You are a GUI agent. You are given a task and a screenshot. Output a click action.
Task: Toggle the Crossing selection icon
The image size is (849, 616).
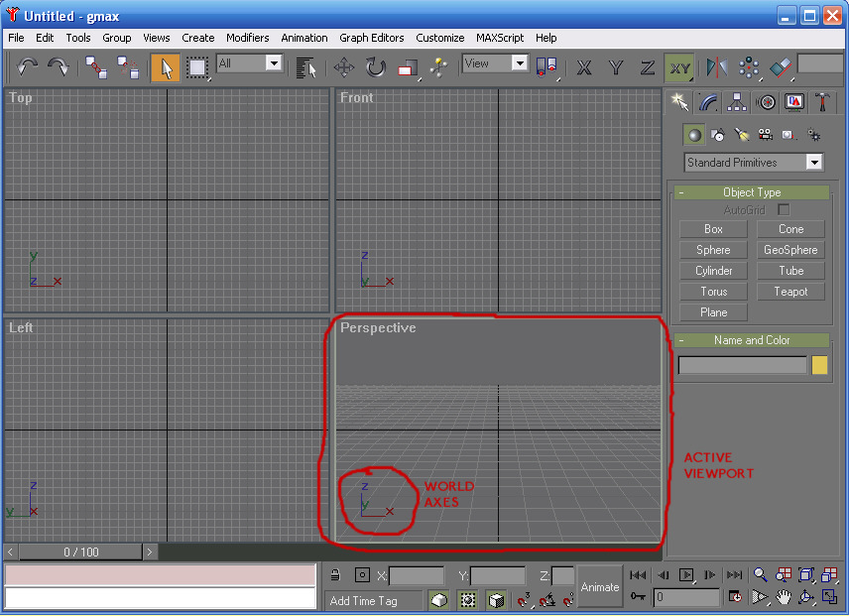point(467,600)
